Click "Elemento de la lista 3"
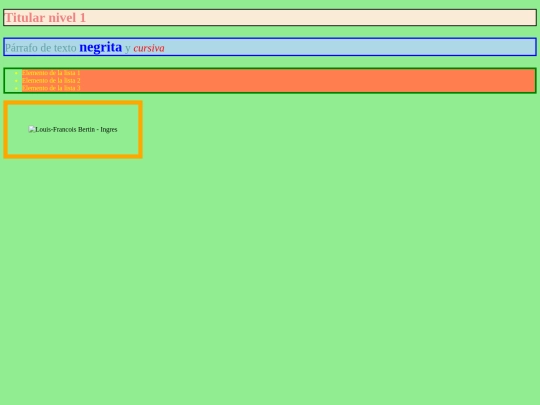 click(x=51, y=88)
